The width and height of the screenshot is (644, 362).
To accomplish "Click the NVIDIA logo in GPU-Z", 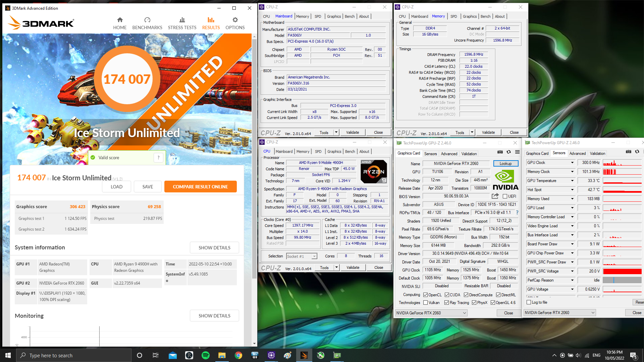I will [x=505, y=180].
